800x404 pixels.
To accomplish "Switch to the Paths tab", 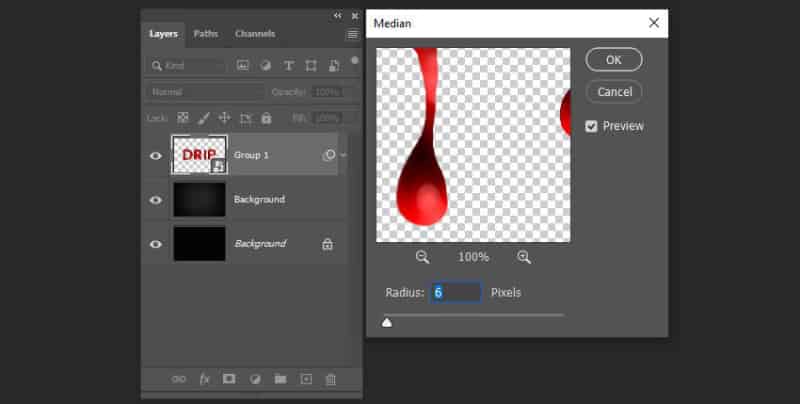I will point(206,34).
